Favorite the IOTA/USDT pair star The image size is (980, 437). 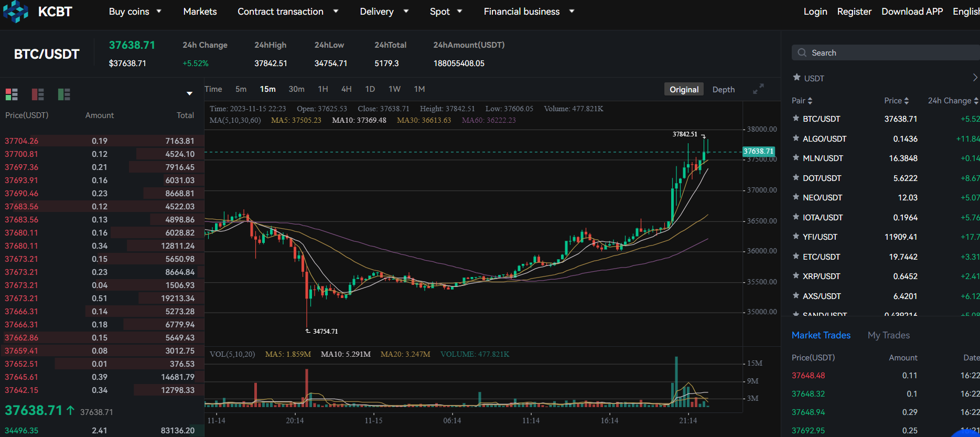pos(796,217)
